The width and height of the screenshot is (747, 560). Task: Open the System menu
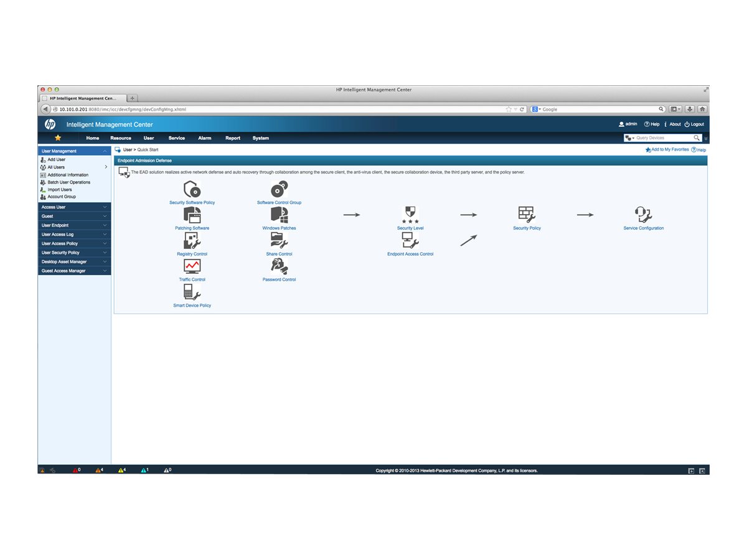[x=261, y=138]
